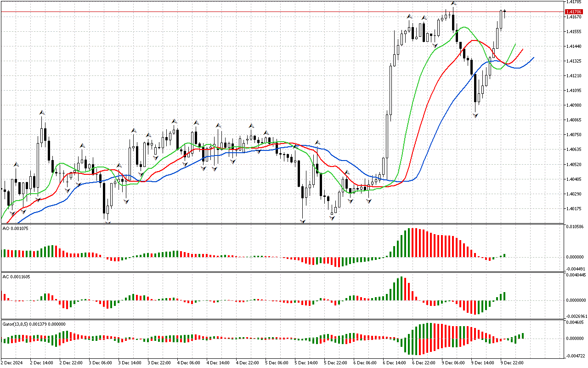Image resolution: width=588 pixels, height=368 pixels.
Task: Click the AC scale minimum -0.0026961
Action: click(576, 316)
